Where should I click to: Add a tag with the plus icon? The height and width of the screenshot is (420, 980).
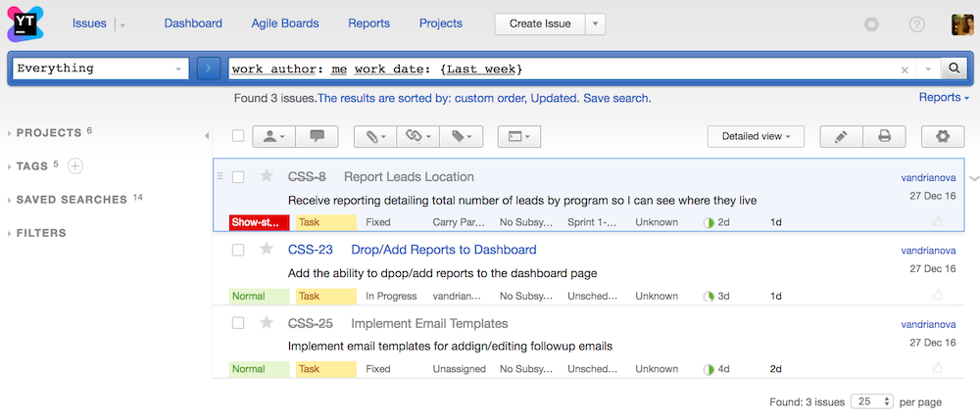coord(75,166)
